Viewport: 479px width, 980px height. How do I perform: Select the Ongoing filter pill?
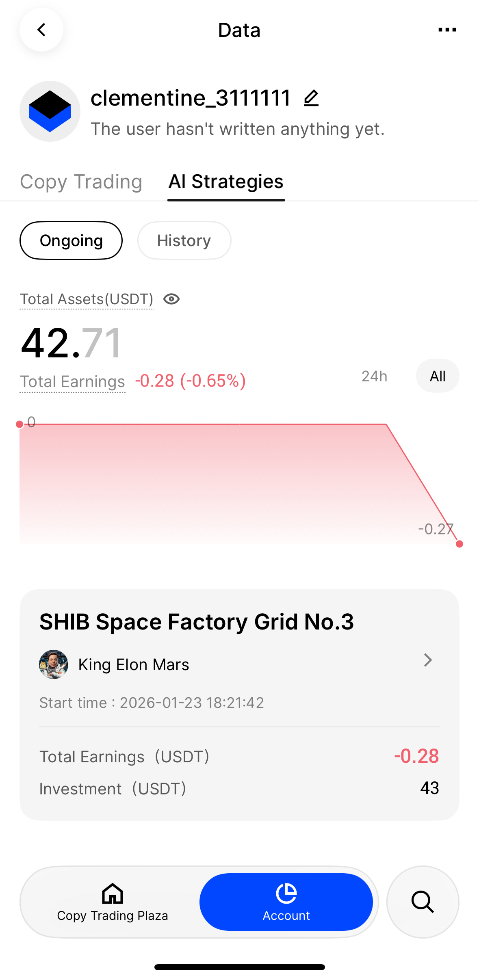(x=71, y=240)
